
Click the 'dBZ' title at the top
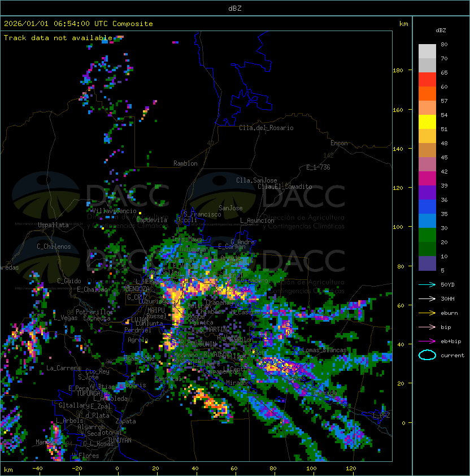(235, 8)
